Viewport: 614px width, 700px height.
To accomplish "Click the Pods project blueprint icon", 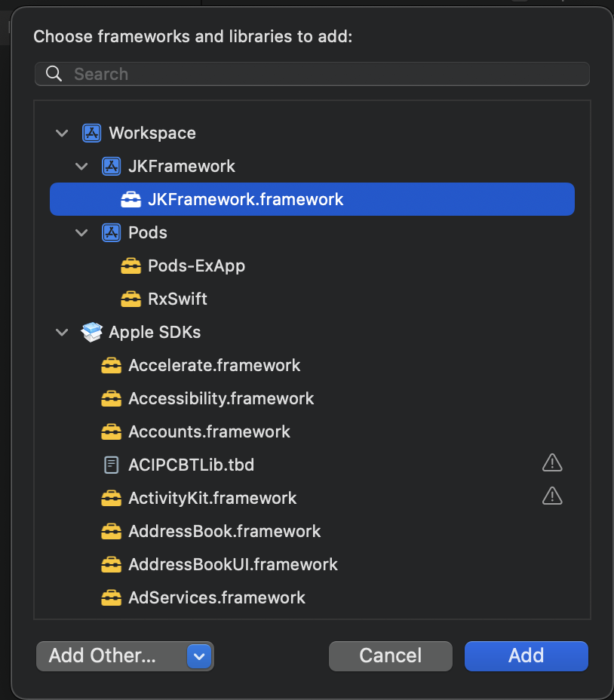I will [111, 232].
